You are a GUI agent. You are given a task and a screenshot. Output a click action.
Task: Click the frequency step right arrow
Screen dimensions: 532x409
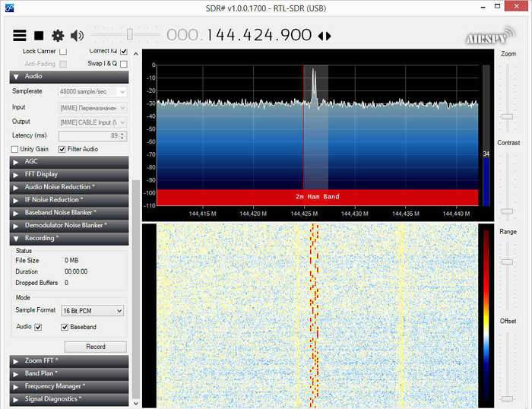click(328, 36)
